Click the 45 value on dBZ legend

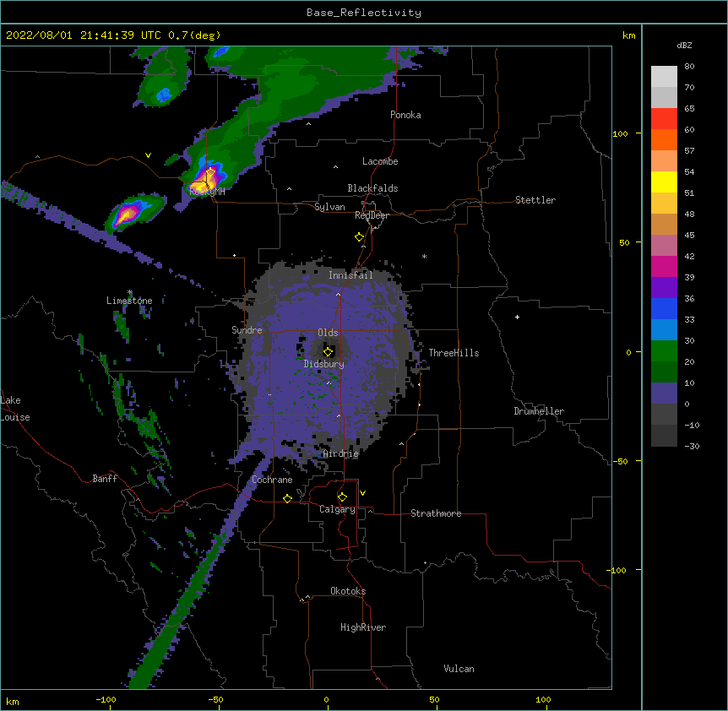pos(689,236)
